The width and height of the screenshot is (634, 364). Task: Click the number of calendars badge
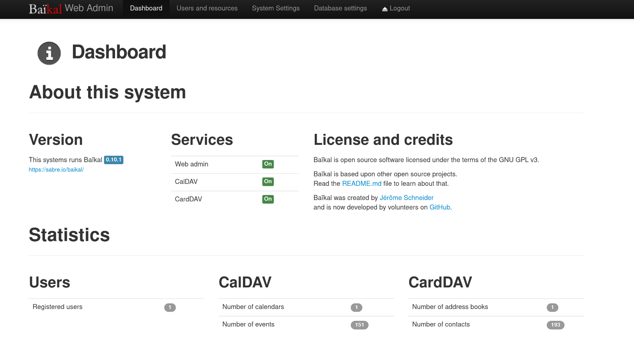click(356, 308)
